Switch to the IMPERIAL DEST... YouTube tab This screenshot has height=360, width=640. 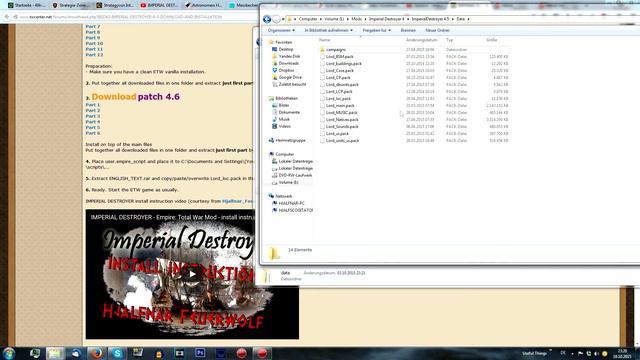pos(160,5)
